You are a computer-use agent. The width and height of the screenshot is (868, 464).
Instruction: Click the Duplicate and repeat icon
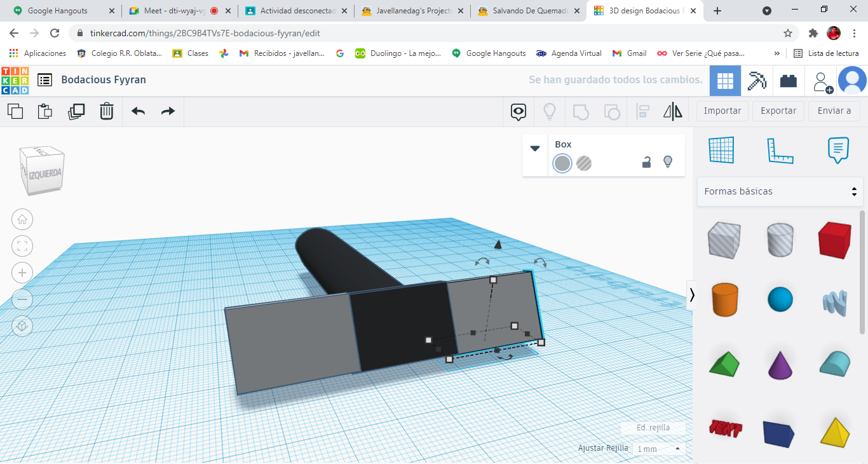[76, 111]
